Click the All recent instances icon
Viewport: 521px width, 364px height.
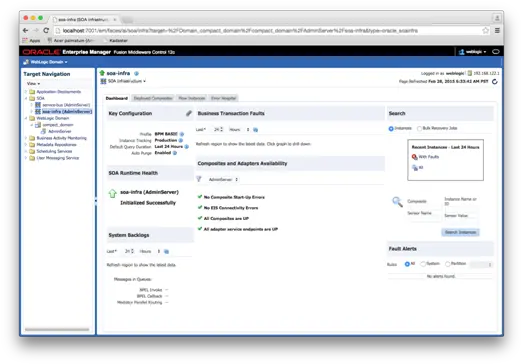(x=415, y=168)
